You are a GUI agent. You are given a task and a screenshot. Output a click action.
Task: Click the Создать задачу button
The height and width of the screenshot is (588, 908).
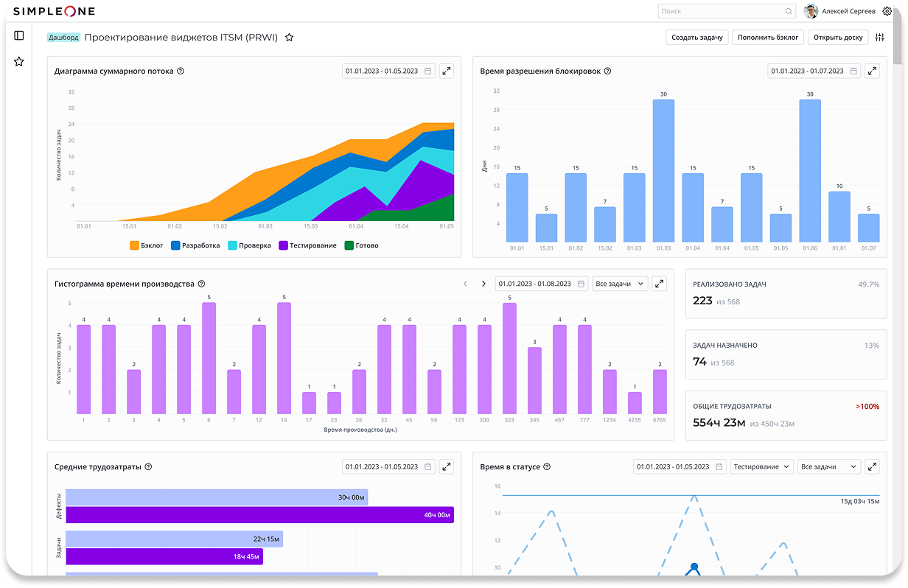point(696,38)
